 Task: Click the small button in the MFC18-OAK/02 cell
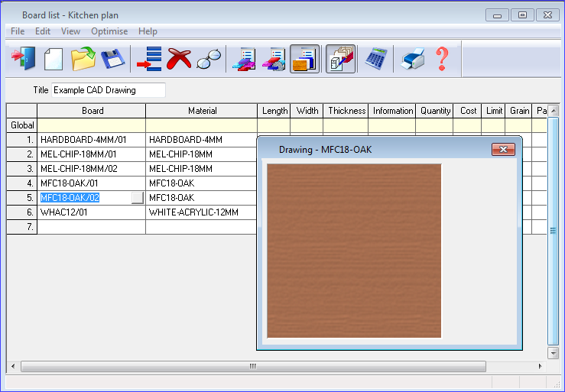(138, 197)
